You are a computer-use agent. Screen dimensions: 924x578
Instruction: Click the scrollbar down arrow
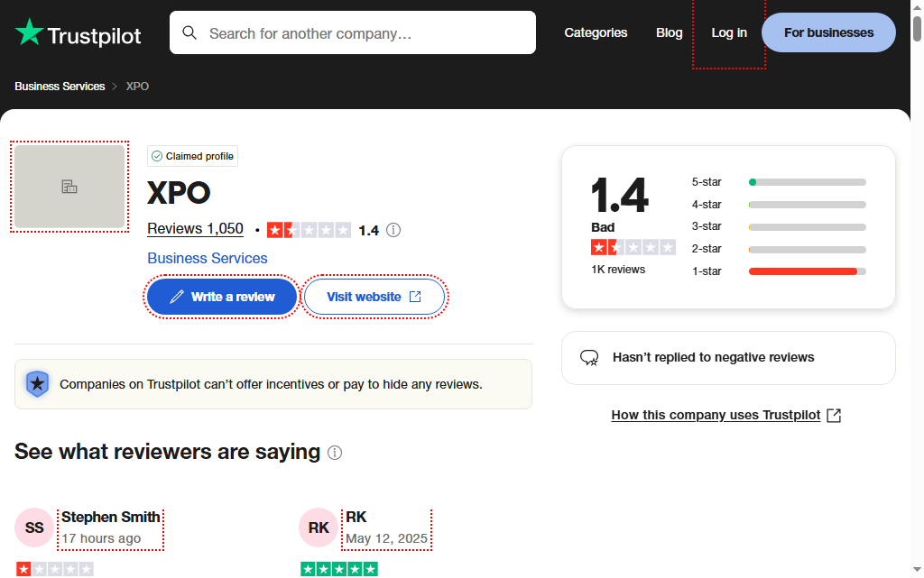[x=917, y=569]
